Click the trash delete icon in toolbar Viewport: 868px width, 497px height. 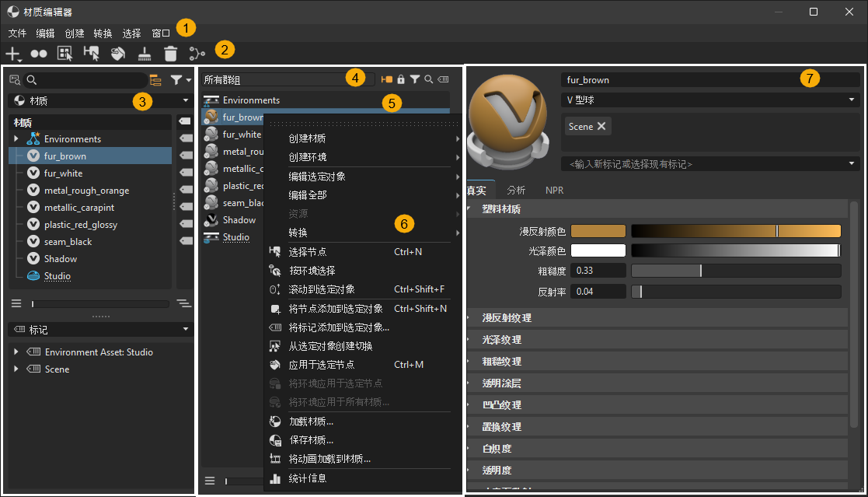[170, 54]
